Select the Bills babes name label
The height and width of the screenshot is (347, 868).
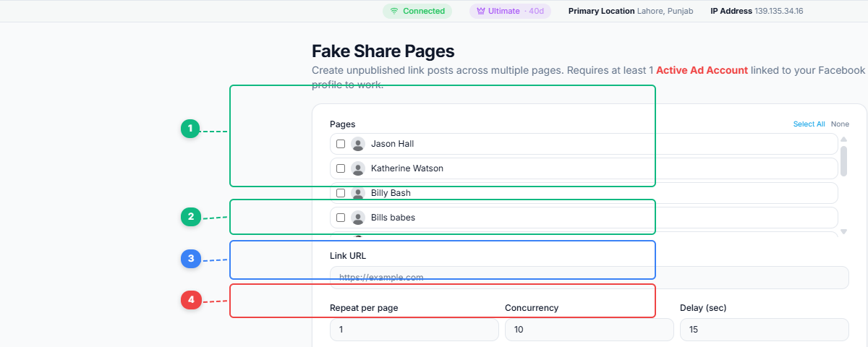[393, 218]
